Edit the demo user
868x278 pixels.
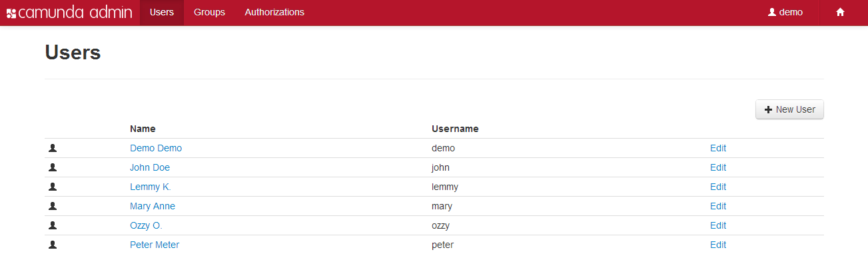tap(718, 148)
